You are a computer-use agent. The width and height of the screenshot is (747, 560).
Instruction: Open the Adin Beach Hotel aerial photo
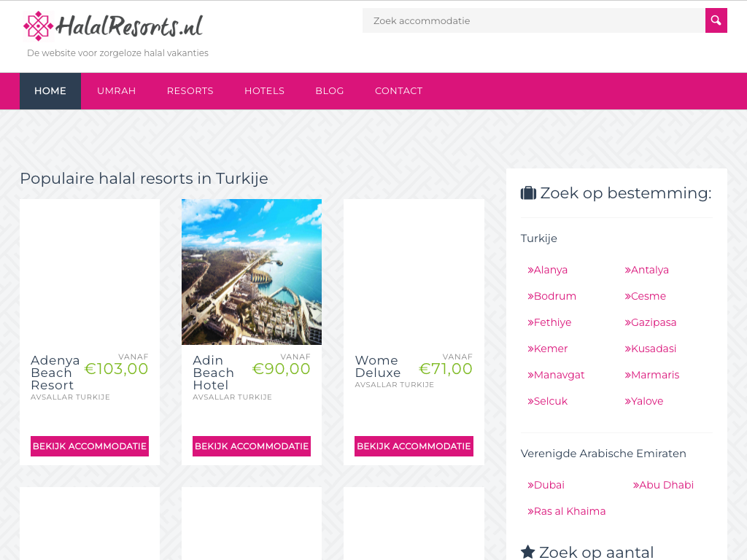(x=252, y=271)
